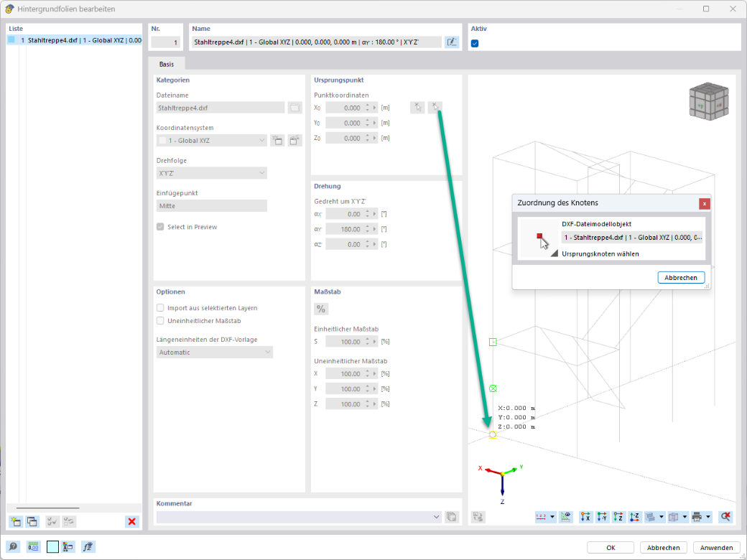
Task: Switch to the Basis tab
Action: [x=167, y=65]
